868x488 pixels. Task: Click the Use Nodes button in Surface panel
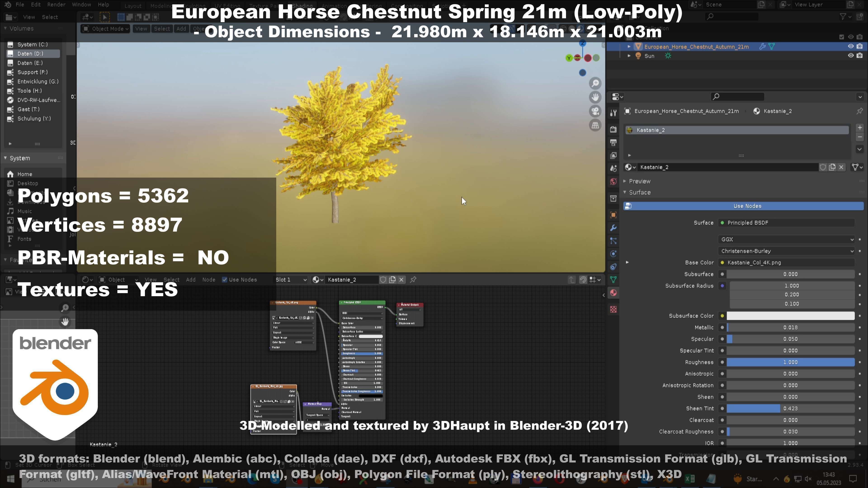[744, 206]
